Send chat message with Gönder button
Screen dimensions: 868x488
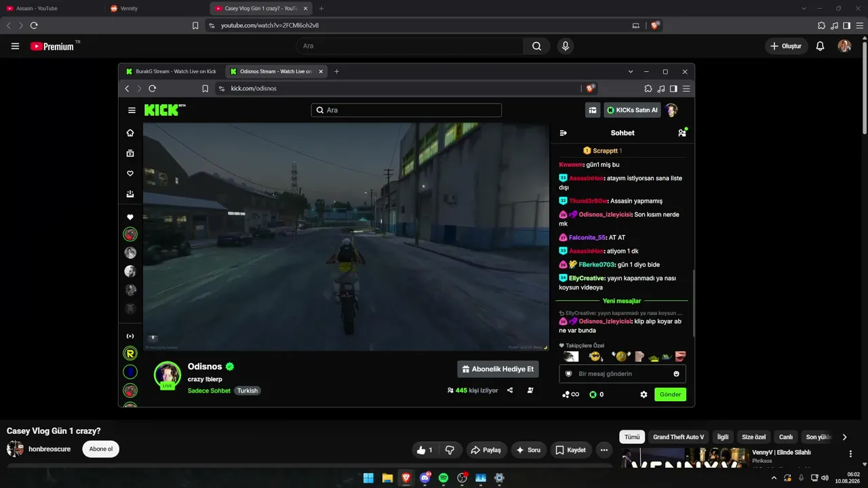[x=670, y=394]
